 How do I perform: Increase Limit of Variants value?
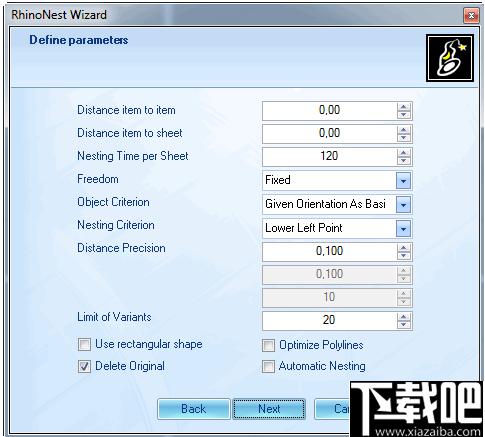coord(404,317)
